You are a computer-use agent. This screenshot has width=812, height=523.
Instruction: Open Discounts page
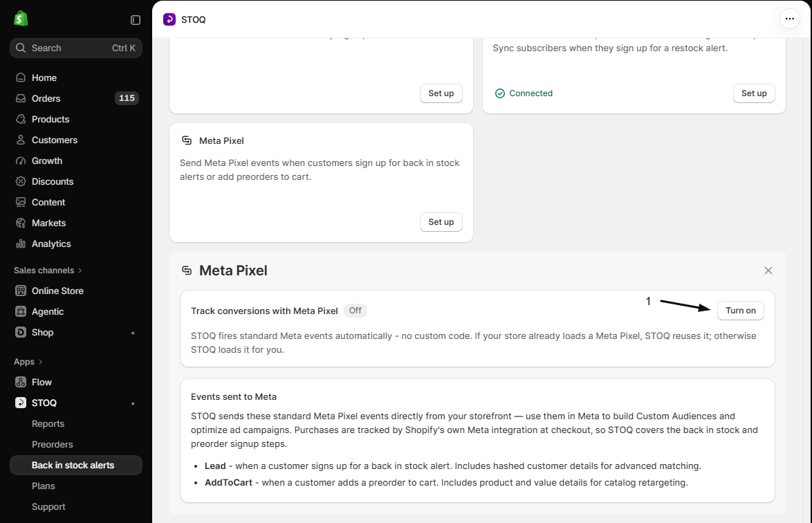(x=76, y=181)
